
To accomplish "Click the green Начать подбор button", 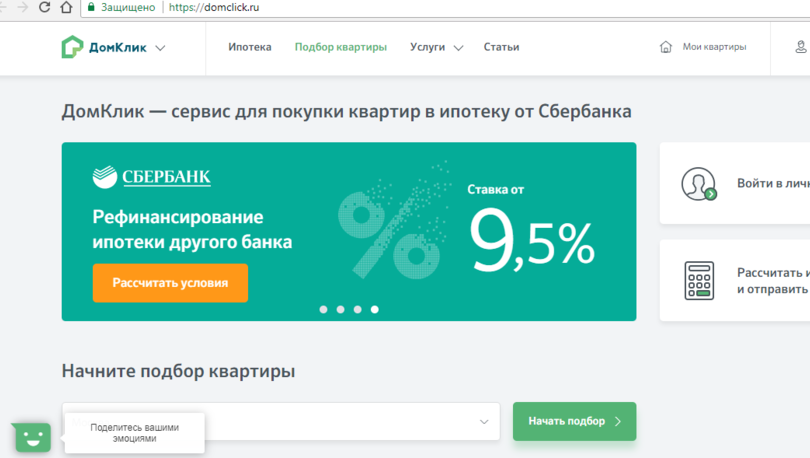I will pyautogui.click(x=574, y=421).
